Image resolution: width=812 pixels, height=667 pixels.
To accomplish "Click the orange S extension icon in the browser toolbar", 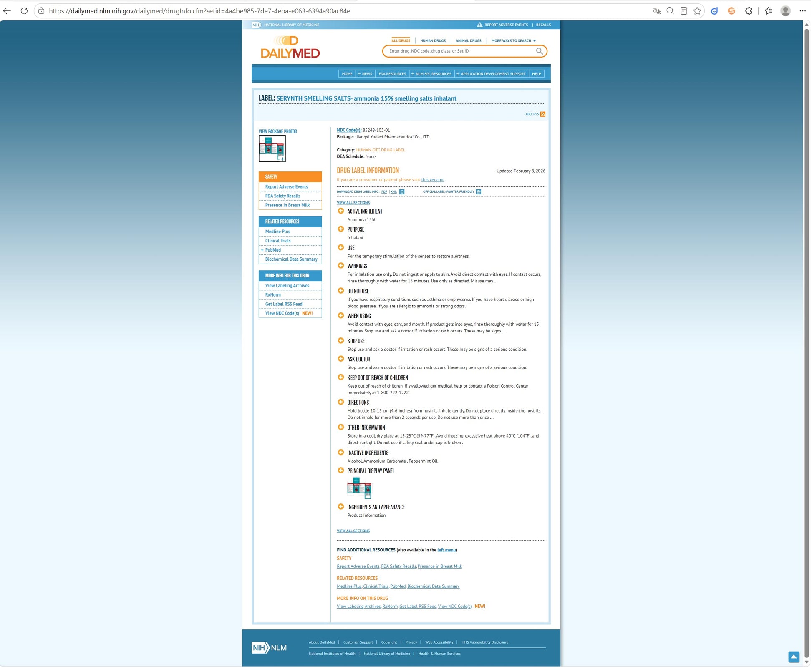I will 731,11.
